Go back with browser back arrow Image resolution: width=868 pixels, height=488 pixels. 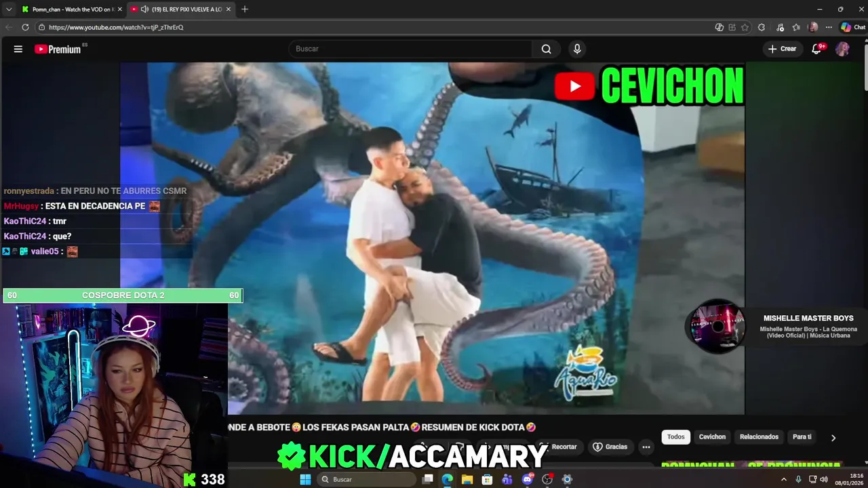click(x=9, y=27)
